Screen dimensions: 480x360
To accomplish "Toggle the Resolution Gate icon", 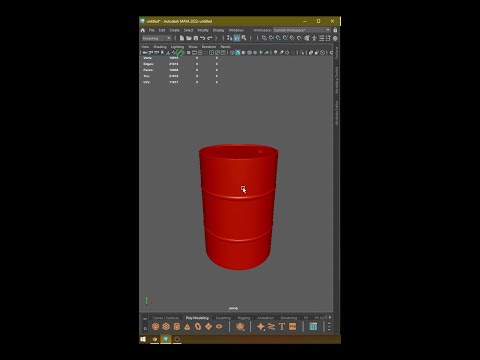I will coord(200,53).
